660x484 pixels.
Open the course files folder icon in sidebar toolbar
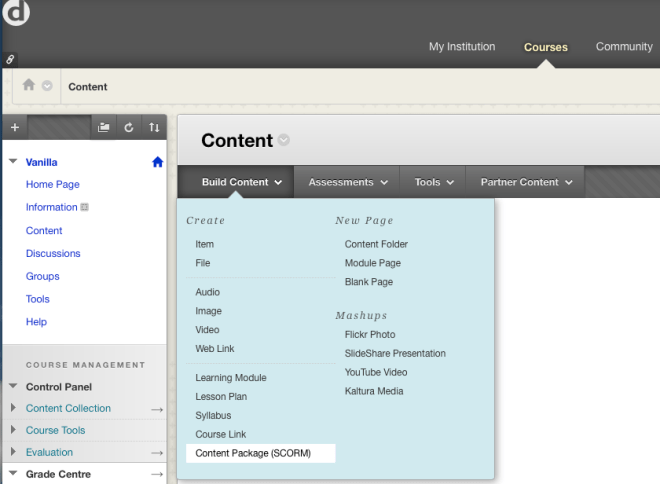coord(104,127)
